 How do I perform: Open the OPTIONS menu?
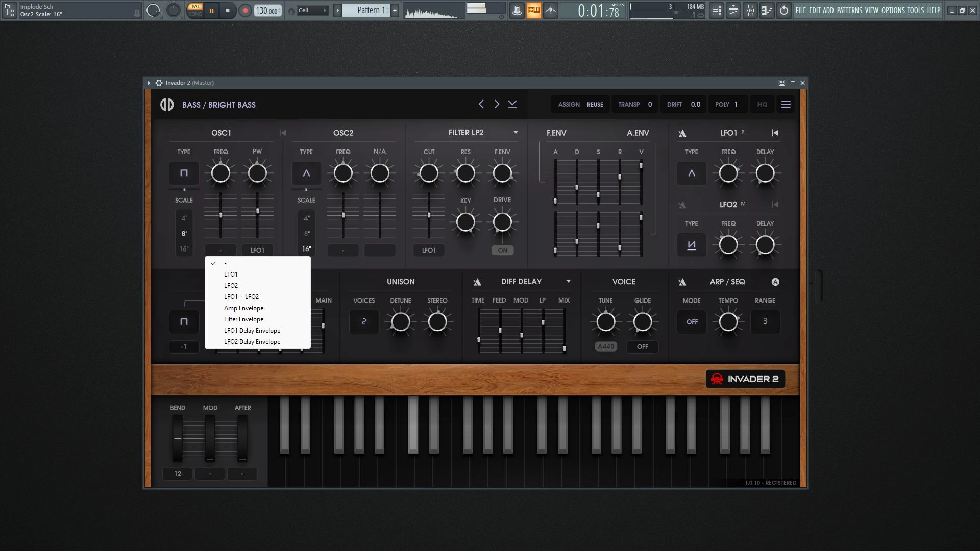click(x=893, y=10)
